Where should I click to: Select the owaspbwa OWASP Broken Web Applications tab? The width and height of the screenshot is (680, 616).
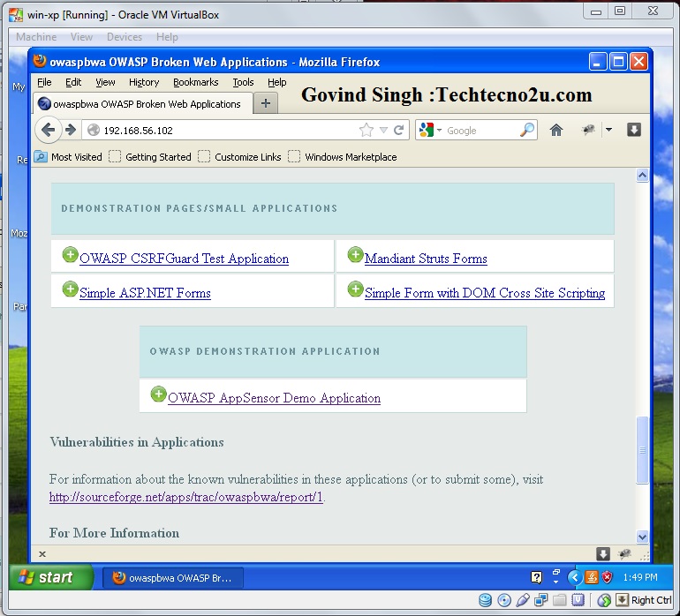[143, 104]
